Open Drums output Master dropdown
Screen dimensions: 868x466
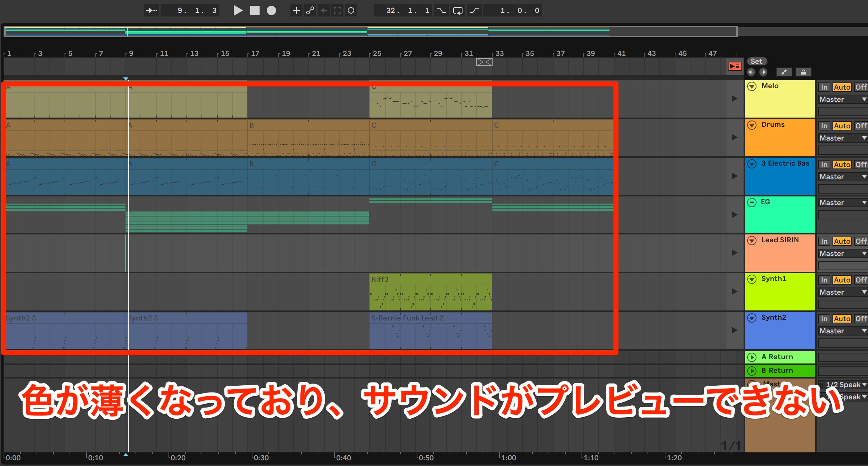coord(843,138)
